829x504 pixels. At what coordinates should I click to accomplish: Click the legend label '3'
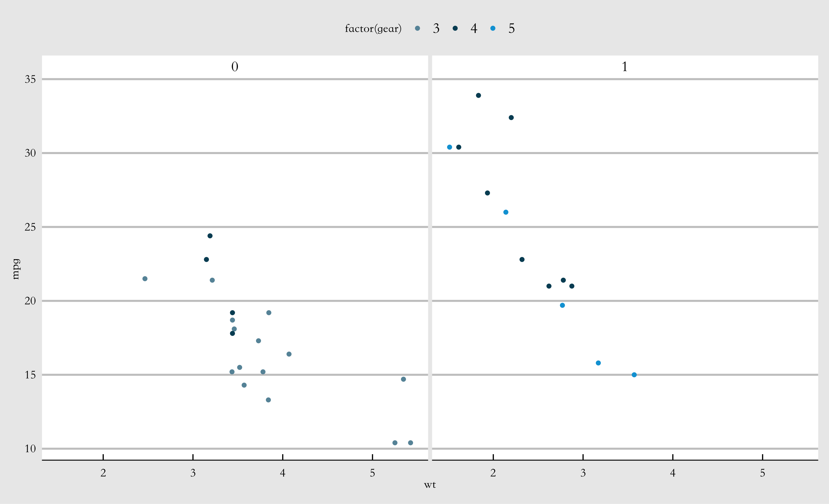436,29
